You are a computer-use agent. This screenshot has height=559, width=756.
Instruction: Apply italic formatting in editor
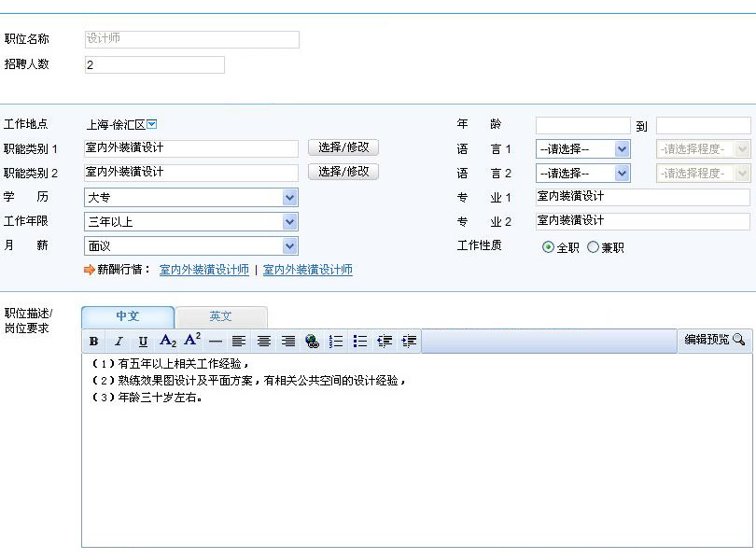[x=119, y=342]
